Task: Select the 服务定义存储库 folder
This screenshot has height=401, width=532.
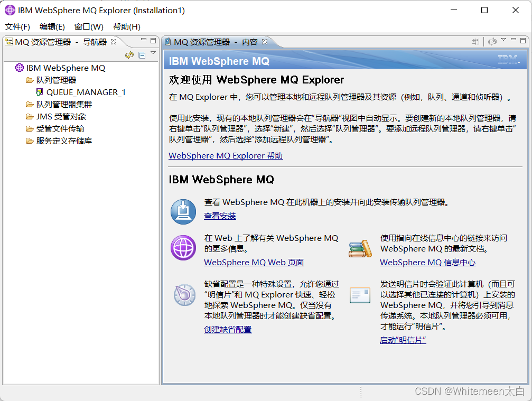Action: tap(64, 141)
